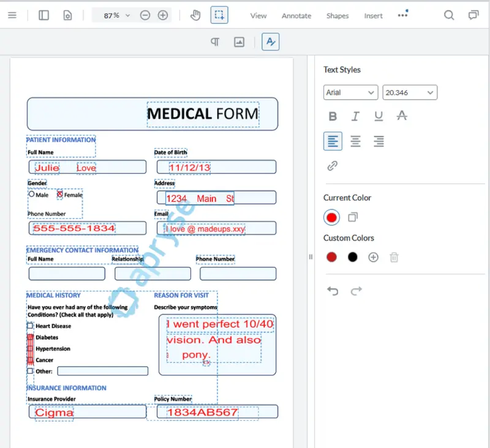The image size is (490, 448).
Task: Choose the dark red custom color
Action: (331, 257)
